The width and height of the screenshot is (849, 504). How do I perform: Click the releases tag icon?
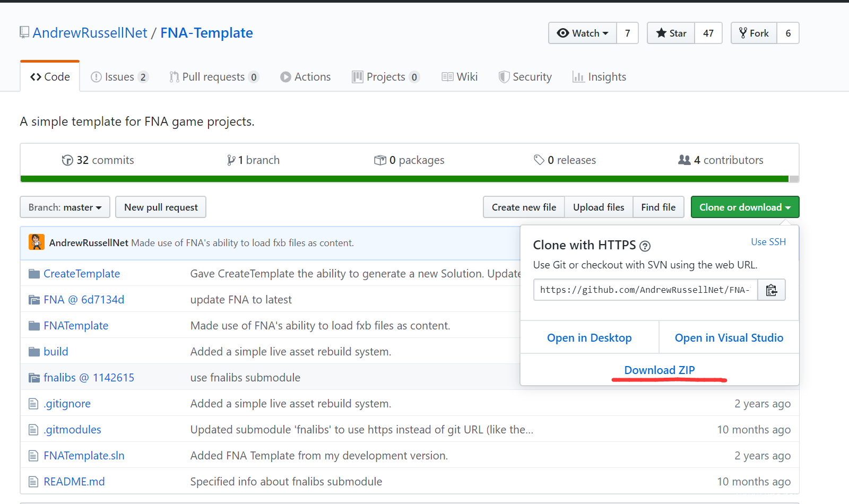click(539, 160)
